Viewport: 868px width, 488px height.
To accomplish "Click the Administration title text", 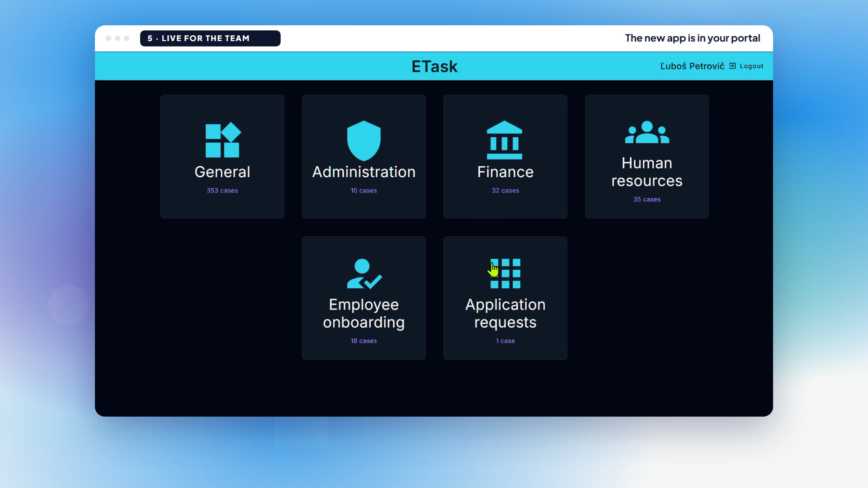I will 364,172.
